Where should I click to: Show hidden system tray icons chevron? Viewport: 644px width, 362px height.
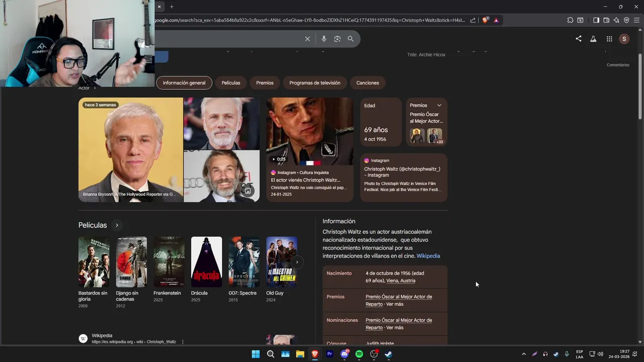pos(524,354)
